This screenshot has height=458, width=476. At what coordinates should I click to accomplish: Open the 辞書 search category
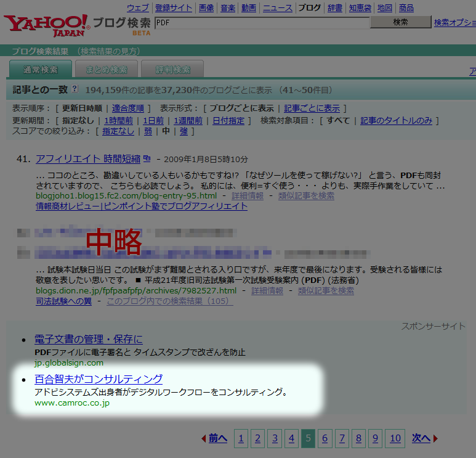pos(335,7)
